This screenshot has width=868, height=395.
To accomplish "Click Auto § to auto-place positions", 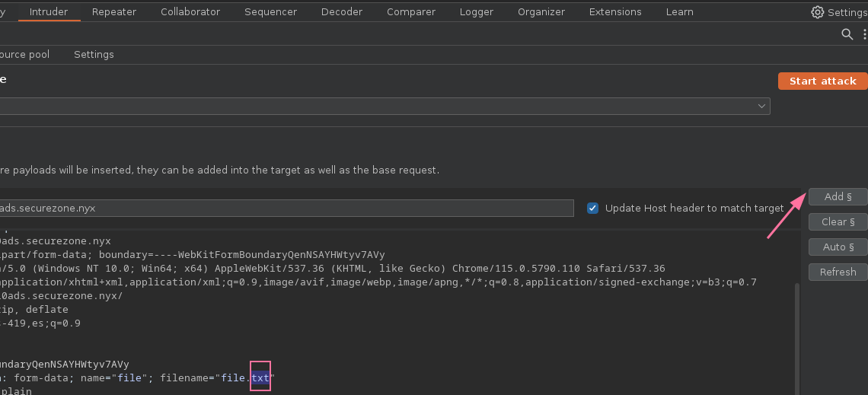I will tap(838, 247).
